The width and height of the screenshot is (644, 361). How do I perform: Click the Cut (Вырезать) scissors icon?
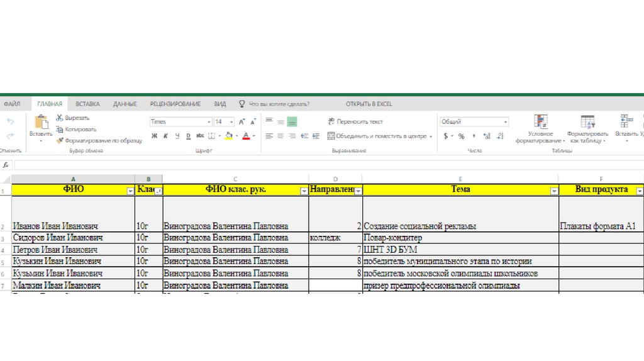tap(60, 118)
